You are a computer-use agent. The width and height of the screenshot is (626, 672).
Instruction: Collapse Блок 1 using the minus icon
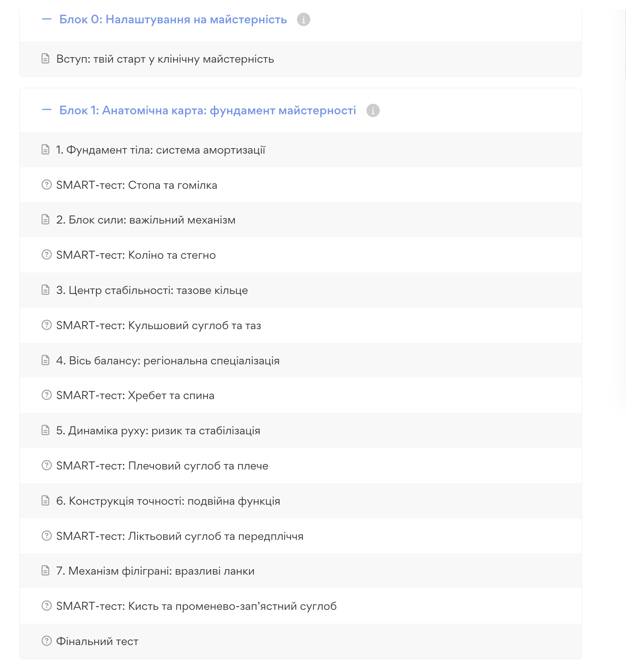(x=46, y=110)
